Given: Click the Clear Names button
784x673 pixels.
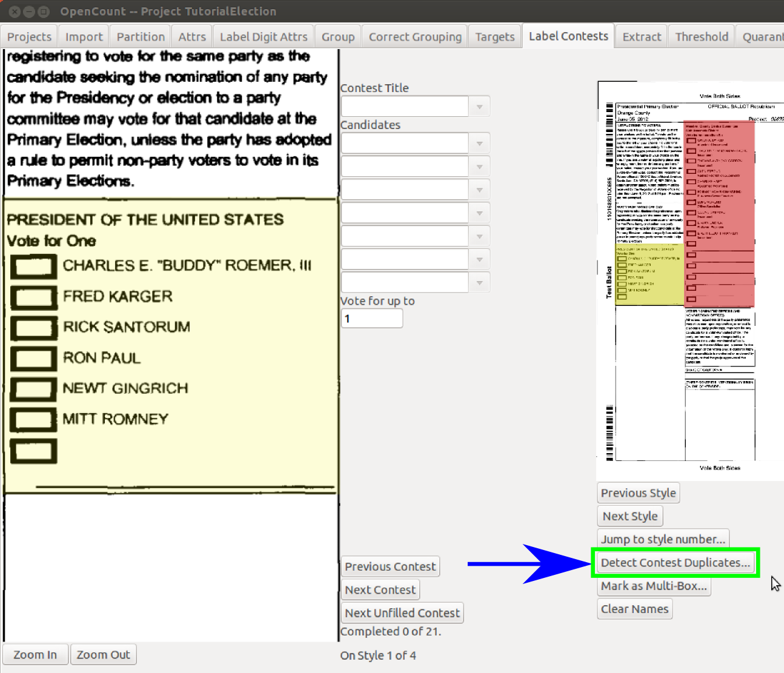Looking at the screenshot, I should [x=634, y=609].
